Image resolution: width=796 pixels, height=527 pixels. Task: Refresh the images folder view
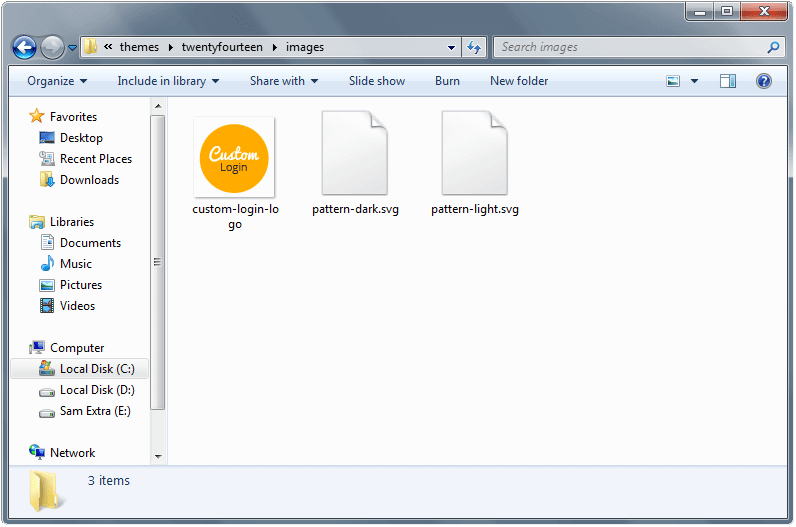point(474,47)
